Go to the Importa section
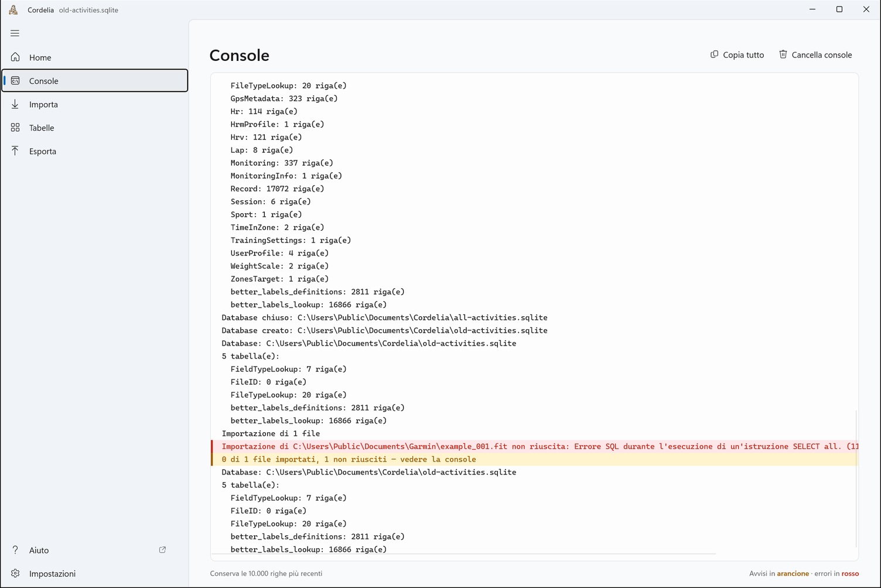 (95, 104)
